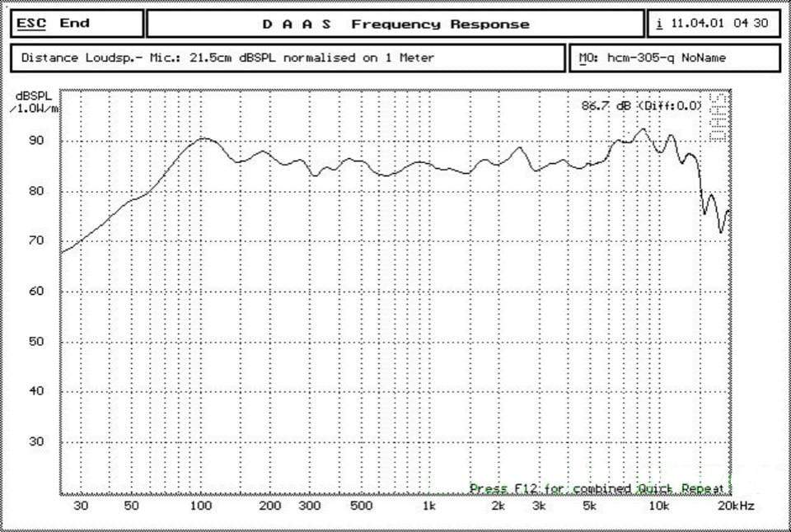Click the ESC End button
This screenshot has height=532, width=791.
click(77, 24)
